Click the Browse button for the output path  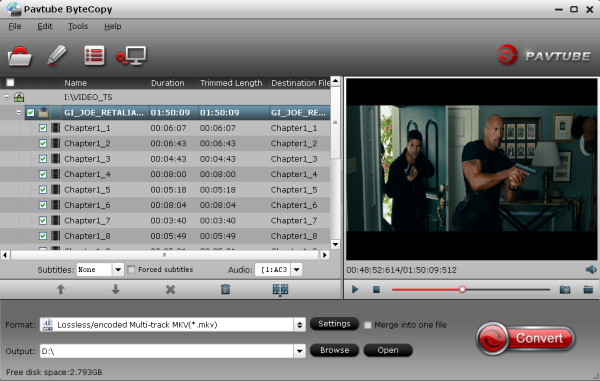334,350
